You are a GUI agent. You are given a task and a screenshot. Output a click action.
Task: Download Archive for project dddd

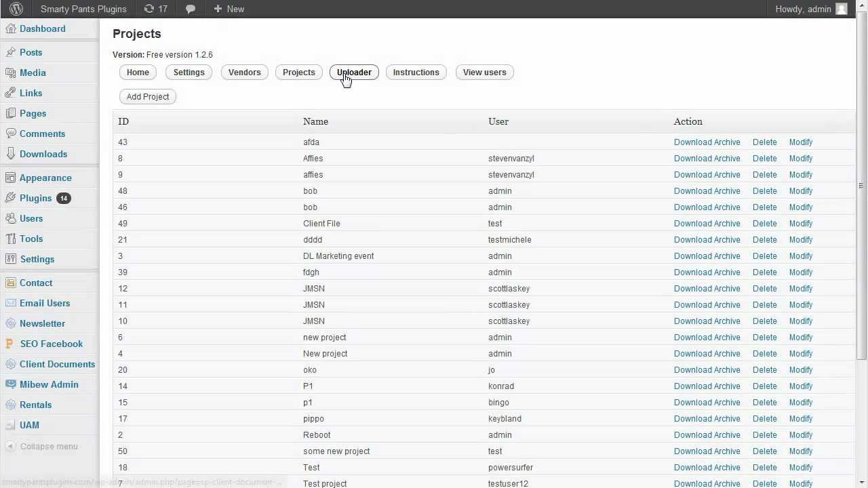pyautogui.click(x=707, y=240)
